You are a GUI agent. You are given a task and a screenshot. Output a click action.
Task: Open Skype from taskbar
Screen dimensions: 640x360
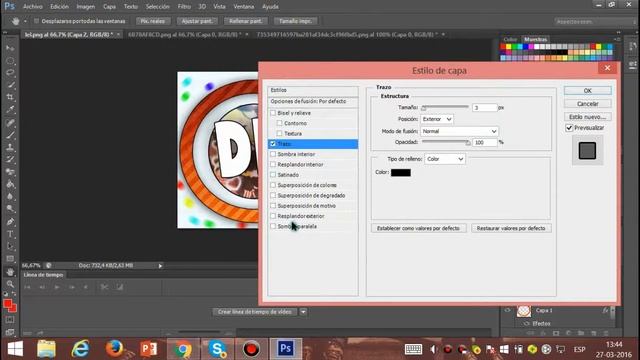click(217, 349)
